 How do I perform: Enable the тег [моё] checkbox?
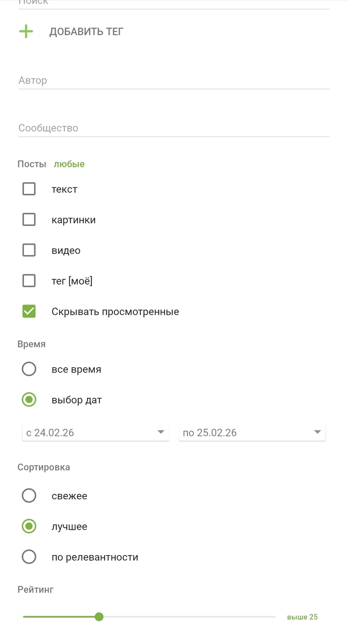pyautogui.click(x=29, y=281)
